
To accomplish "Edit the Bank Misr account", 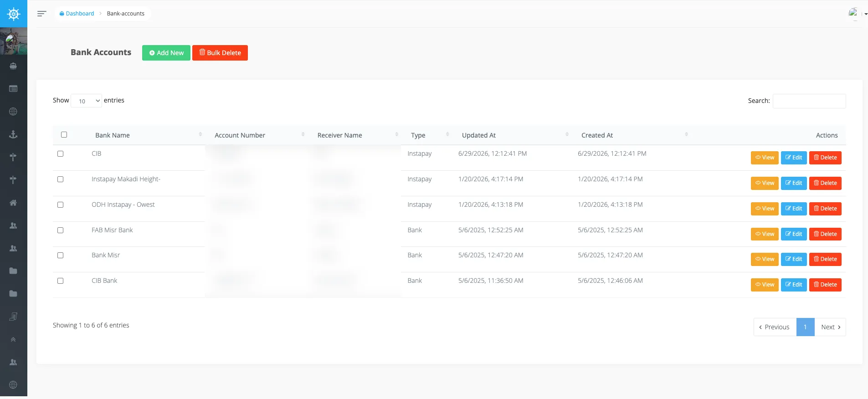I will pos(794,259).
